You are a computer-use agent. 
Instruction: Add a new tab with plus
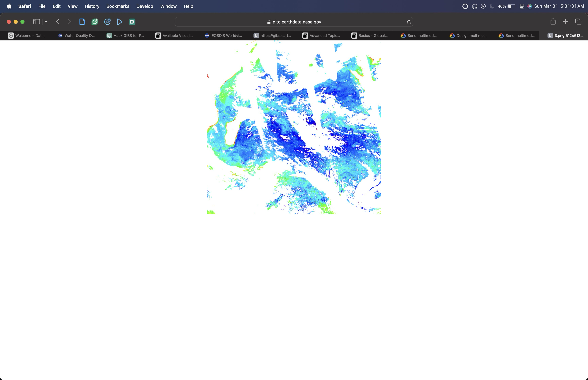(565, 22)
